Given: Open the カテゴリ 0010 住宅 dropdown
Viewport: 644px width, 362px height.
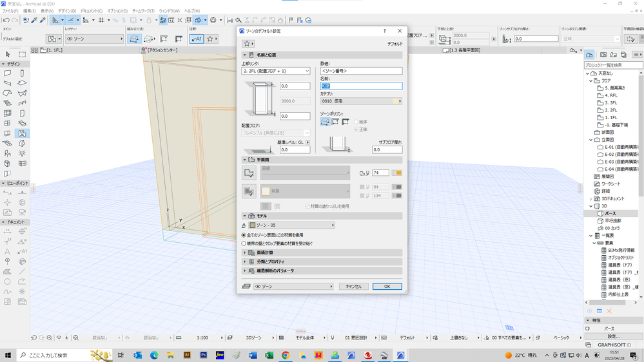Looking at the screenshot, I should click(x=361, y=101).
